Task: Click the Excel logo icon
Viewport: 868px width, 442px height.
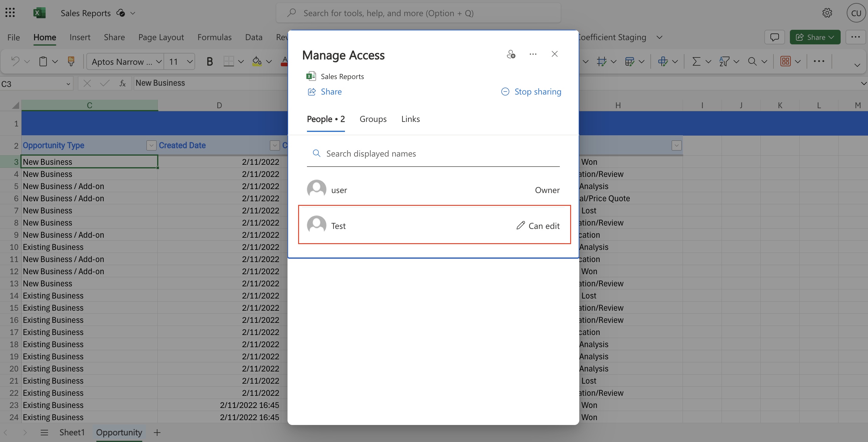Action: [x=40, y=13]
